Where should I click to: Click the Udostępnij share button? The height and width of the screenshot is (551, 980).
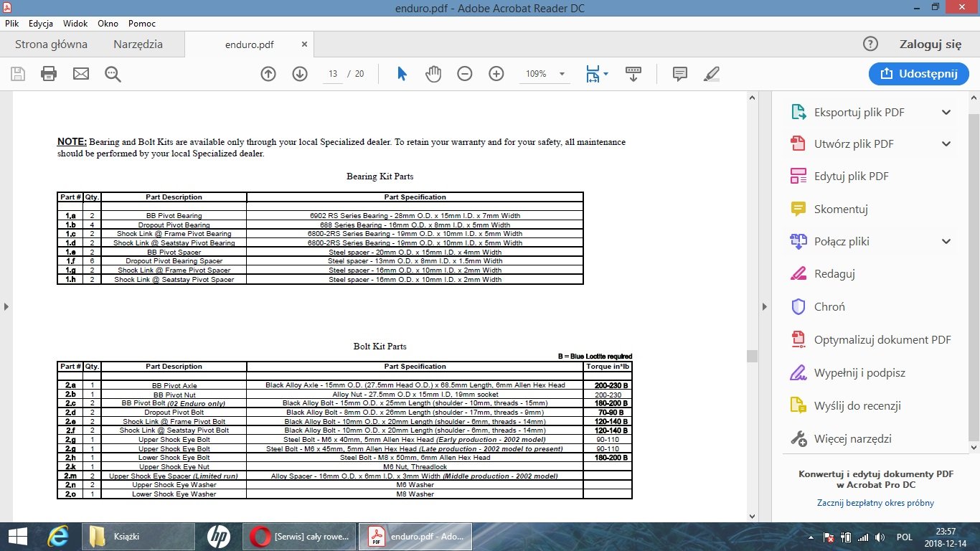pos(918,73)
